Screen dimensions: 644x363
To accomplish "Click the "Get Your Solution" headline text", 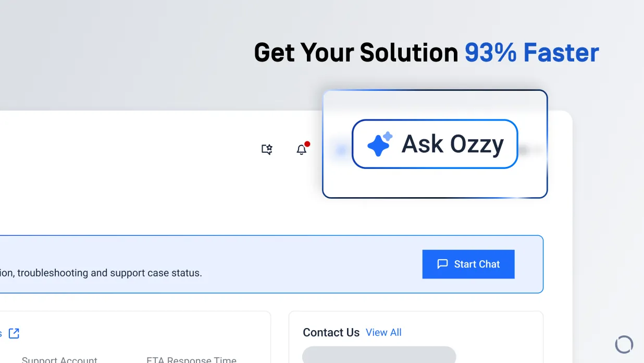I will (356, 53).
